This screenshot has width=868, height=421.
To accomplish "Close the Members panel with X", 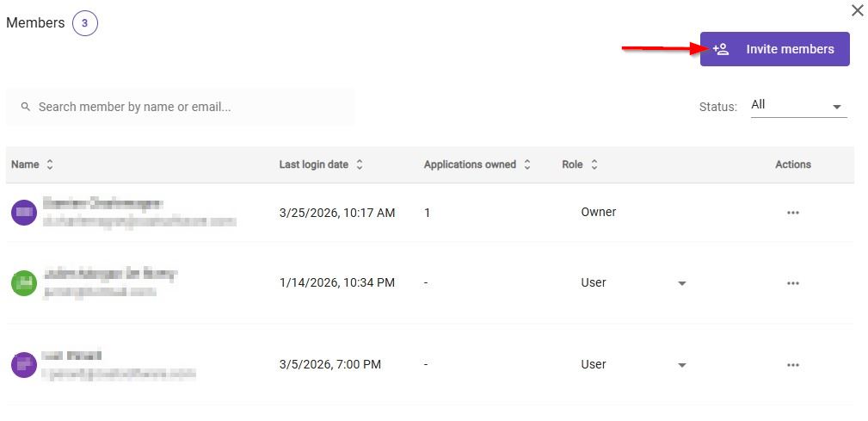I will 857,10.
